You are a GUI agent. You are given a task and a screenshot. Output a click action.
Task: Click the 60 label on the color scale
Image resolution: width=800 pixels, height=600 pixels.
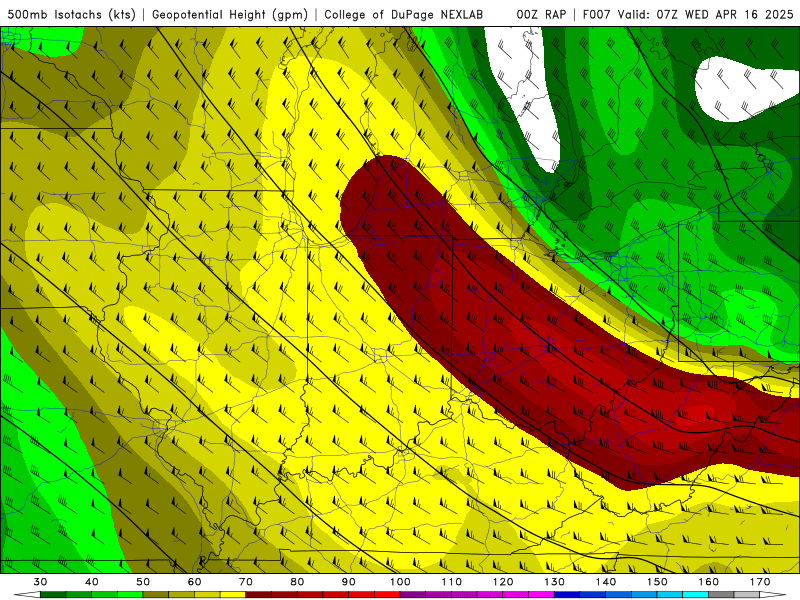click(194, 582)
